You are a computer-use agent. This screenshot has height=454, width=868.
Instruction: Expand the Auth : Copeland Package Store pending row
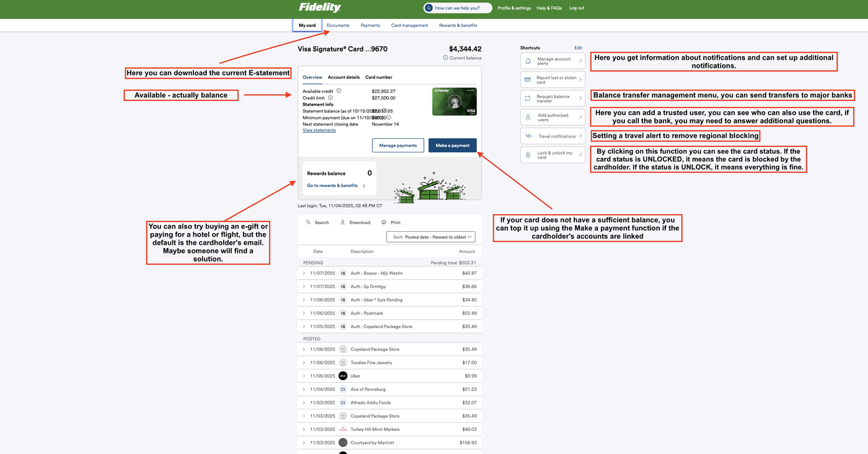tap(304, 327)
